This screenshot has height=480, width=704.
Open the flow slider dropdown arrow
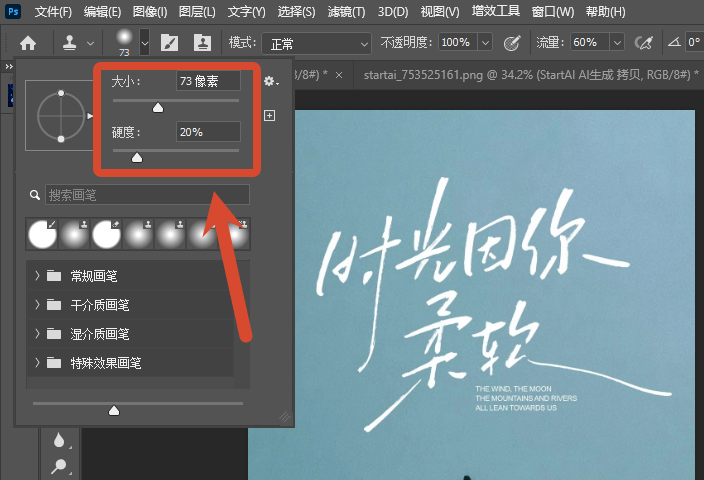pos(617,43)
